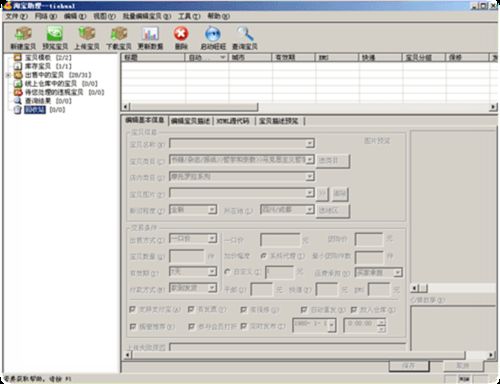The width and height of the screenshot is (500, 384).
Task: Open the 宝贝类目 (item category) dropdown
Action: tap(310, 160)
